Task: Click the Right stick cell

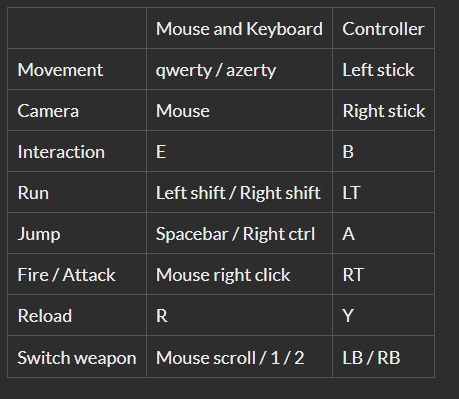Action: click(383, 111)
